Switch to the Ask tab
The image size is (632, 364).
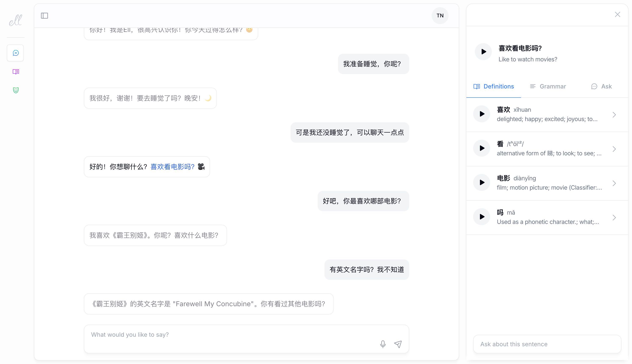tap(602, 87)
